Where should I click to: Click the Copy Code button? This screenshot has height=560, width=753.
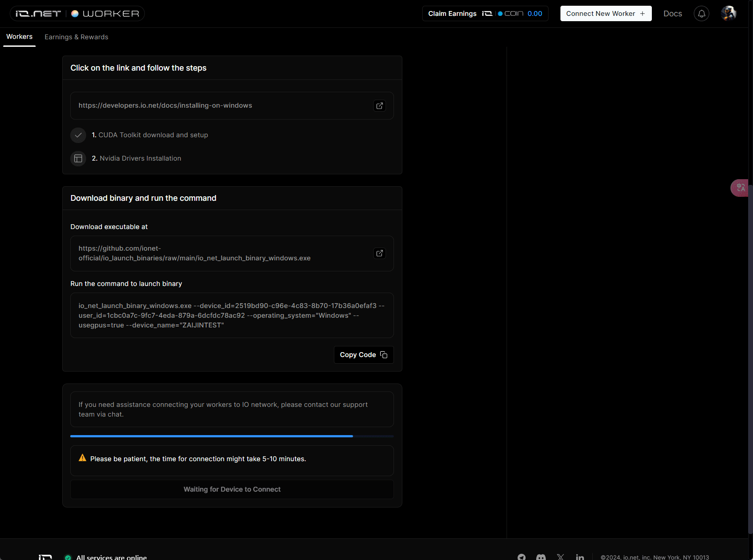(363, 355)
